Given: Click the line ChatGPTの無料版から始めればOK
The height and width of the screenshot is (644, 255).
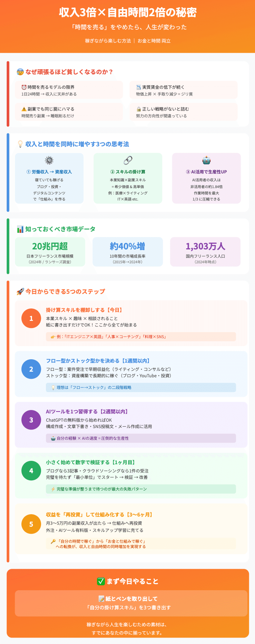Looking at the screenshot, I should [x=79, y=420].
